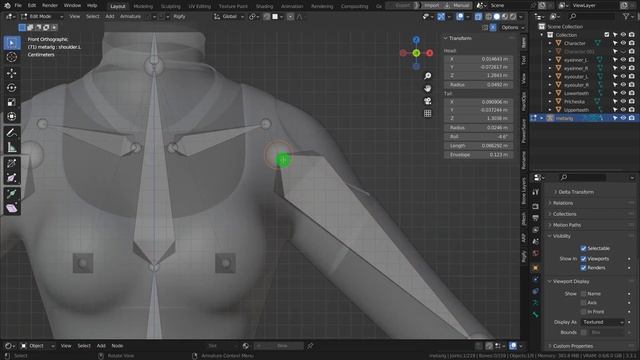The width and height of the screenshot is (640, 360).
Task: Collapse the Viewport Display panel
Action: tap(571, 281)
